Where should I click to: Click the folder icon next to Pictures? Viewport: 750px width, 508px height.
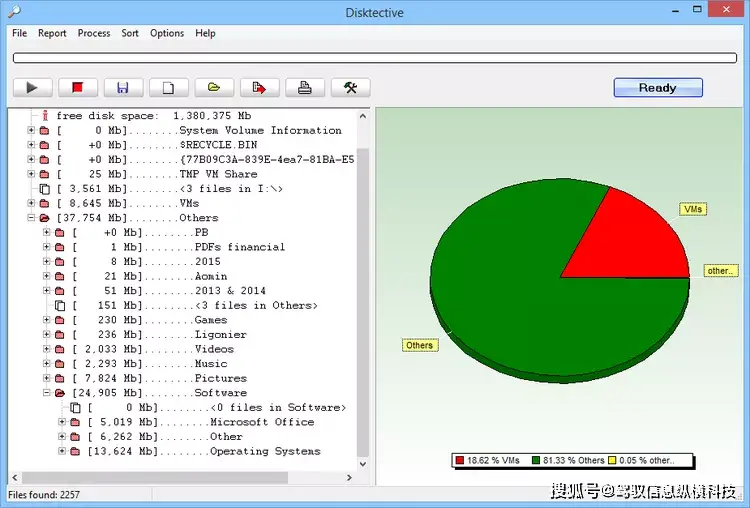(x=59, y=379)
